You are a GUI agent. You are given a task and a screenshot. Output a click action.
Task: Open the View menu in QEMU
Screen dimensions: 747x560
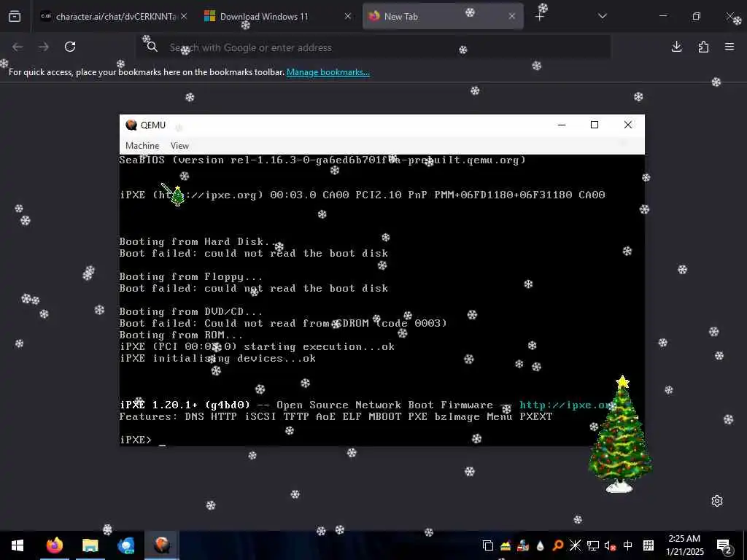tap(179, 146)
